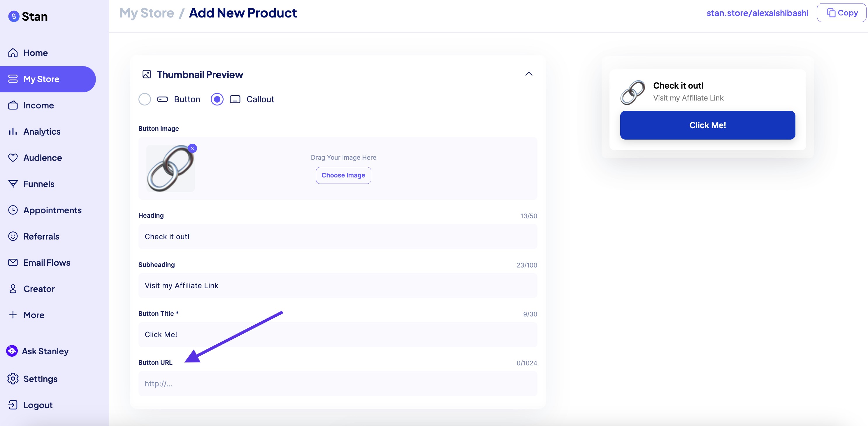Select the Callout thumbnail style
Image resolution: width=868 pixels, height=426 pixels.
pos(217,99)
